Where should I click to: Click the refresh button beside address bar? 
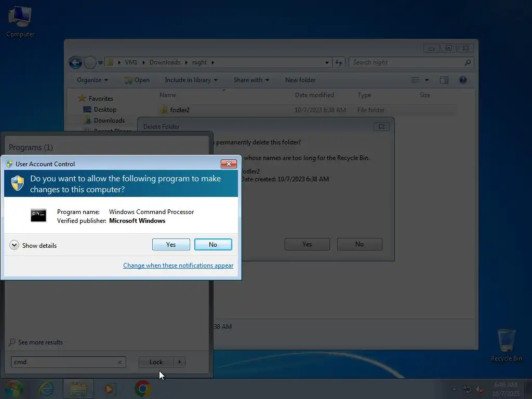[x=339, y=62]
